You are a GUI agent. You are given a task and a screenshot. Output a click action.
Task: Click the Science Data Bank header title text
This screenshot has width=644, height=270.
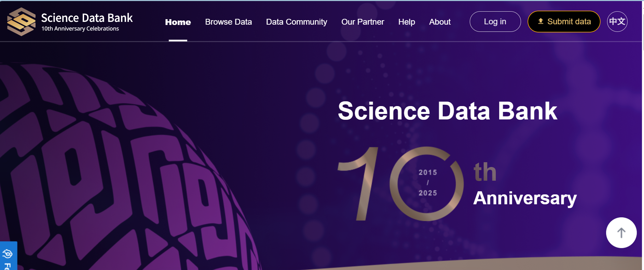(x=87, y=18)
